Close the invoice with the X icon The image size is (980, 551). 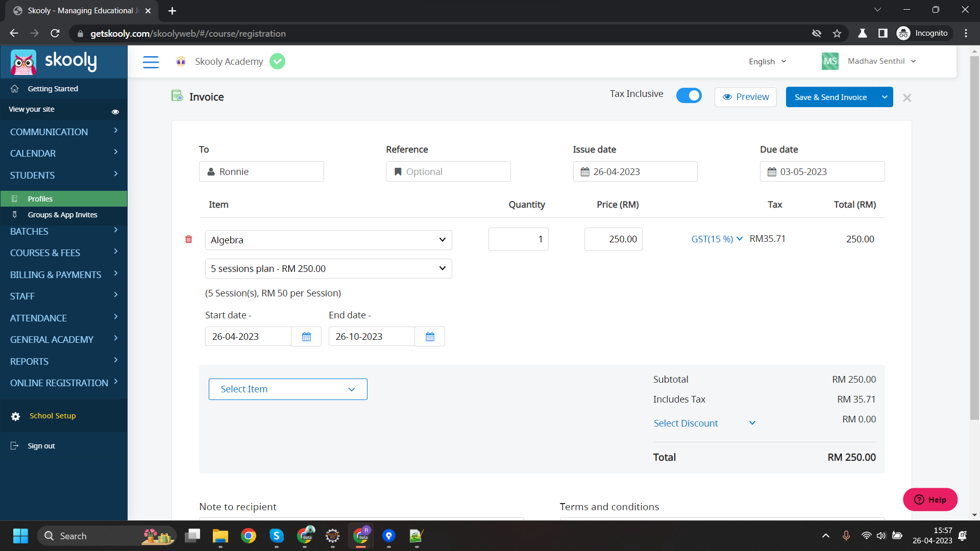click(907, 97)
